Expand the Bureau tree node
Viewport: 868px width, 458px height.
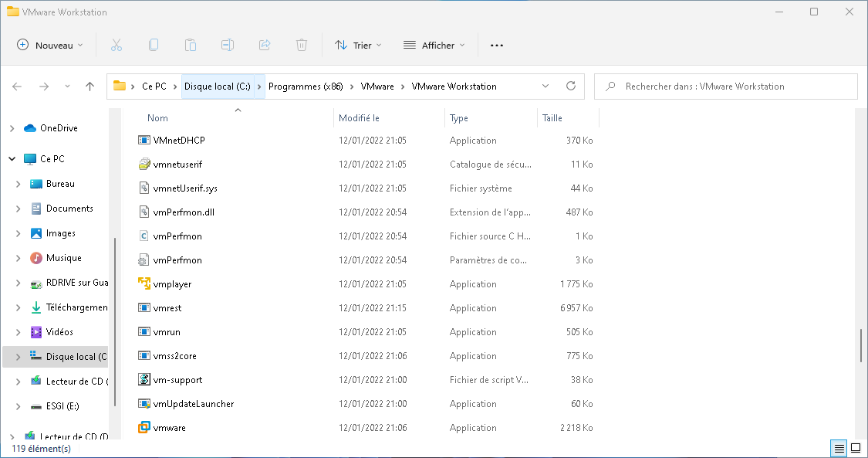tap(19, 184)
